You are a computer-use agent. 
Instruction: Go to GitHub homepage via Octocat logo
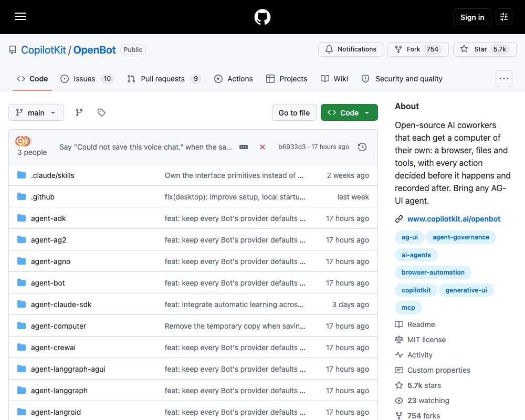(x=262, y=17)
